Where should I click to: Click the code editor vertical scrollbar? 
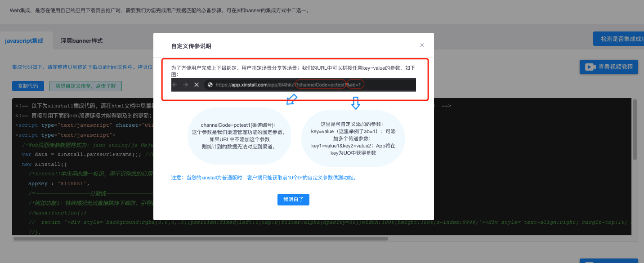pyautogui.click(x=635, y=130)
